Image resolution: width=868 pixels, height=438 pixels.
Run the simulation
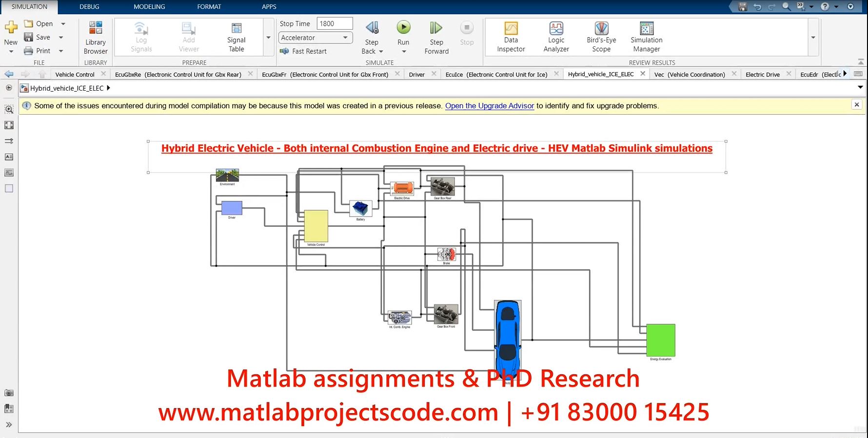(403, 27)
